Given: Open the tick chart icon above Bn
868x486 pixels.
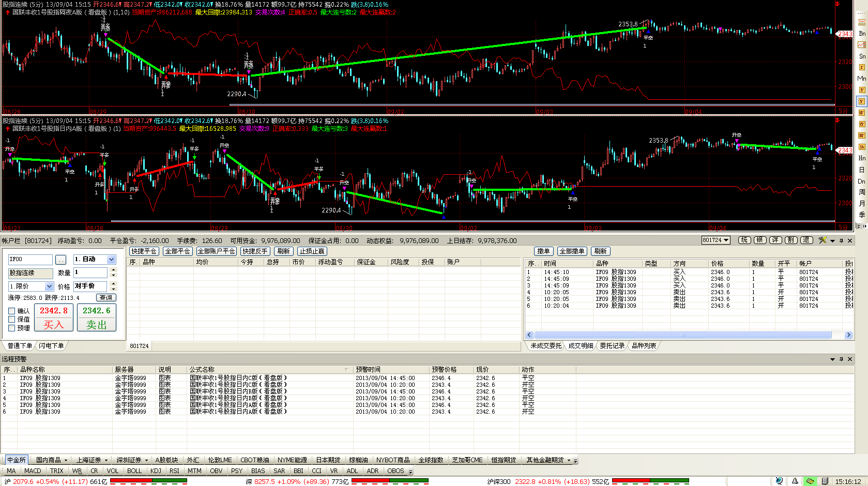Looking at the screenshot, I should pos(862,22).
